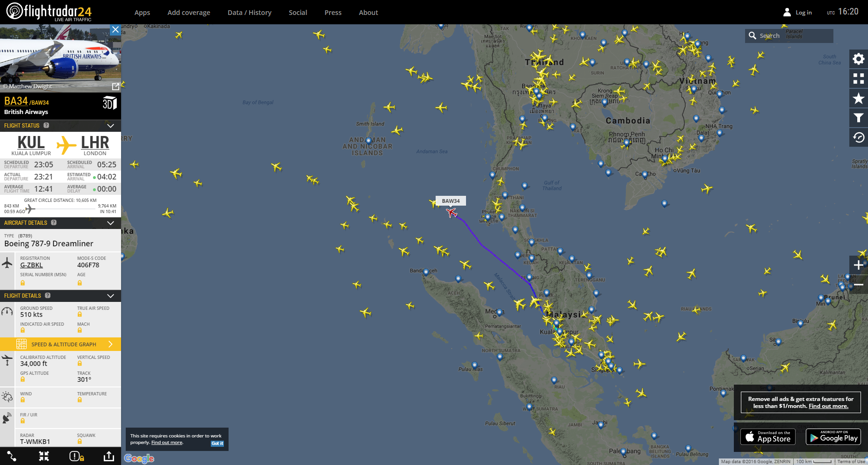Open the Apps menu
Screen dimensions: 868x465
(142, 13)
